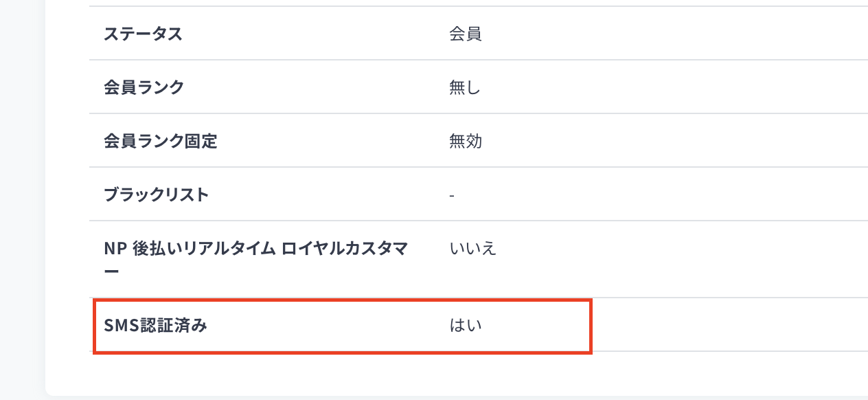The height and width of the screenshot is (400, 868).
Task: Click the 会員ランク field label
Action: (x=144, y=87)
